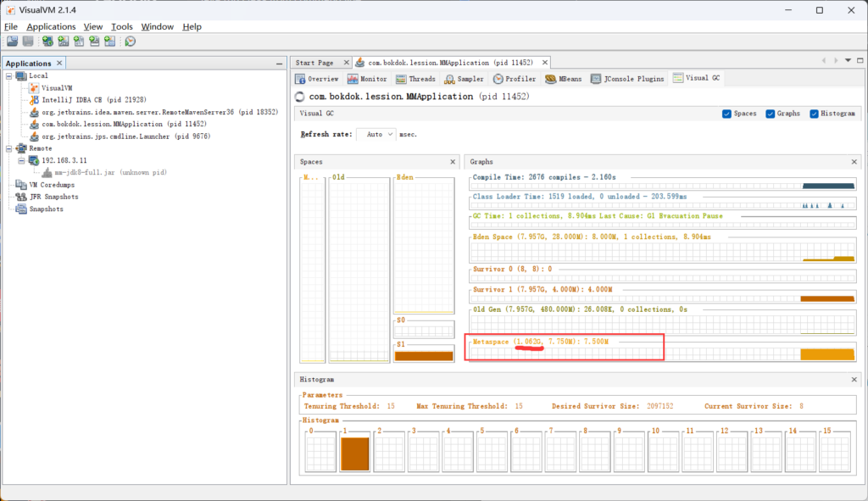
Task: Close the Applications panel tab
Action: (59, 63)
